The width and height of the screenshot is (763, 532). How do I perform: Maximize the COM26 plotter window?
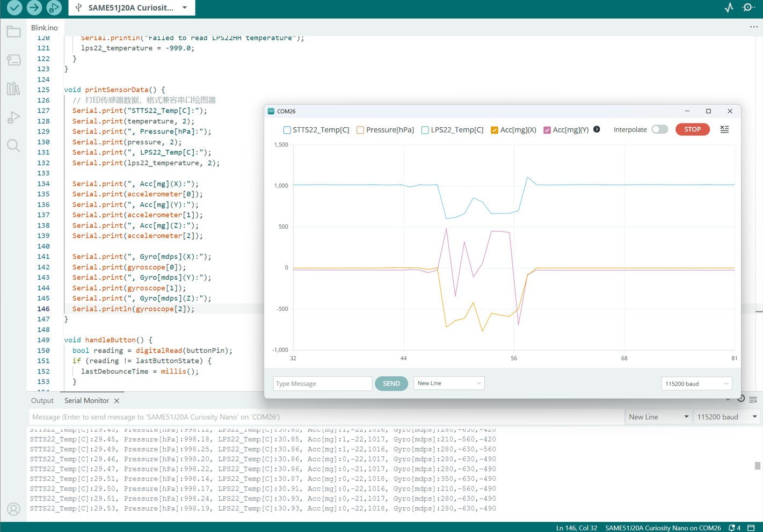coord(709,111)
